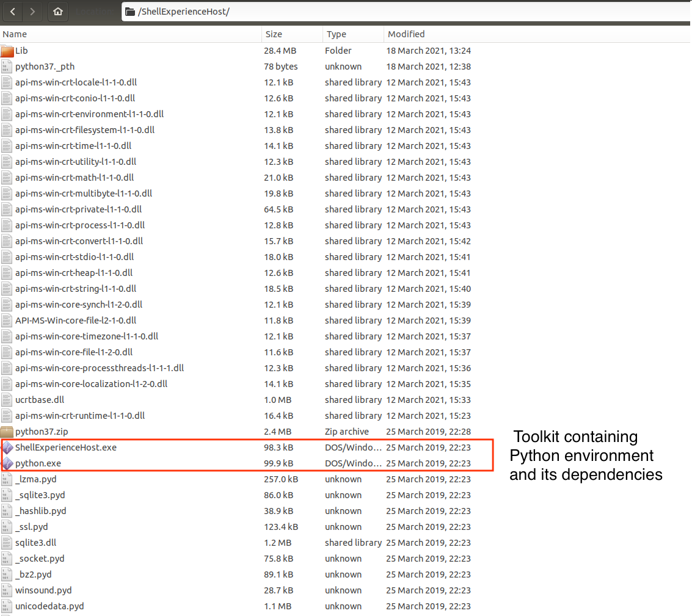Click the Zip archive type cell
Viewport: 692px width, 616px height.
[346, 432]
